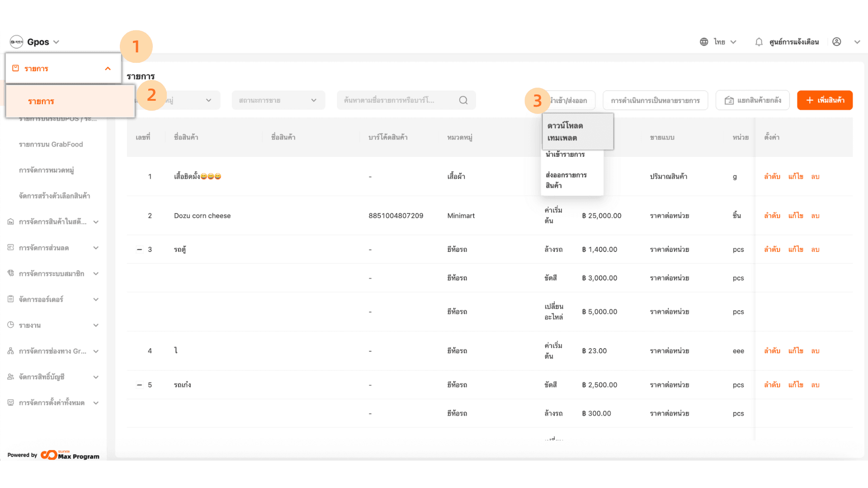Open รายการบน GrabFood in sidebar

point(51,145)
